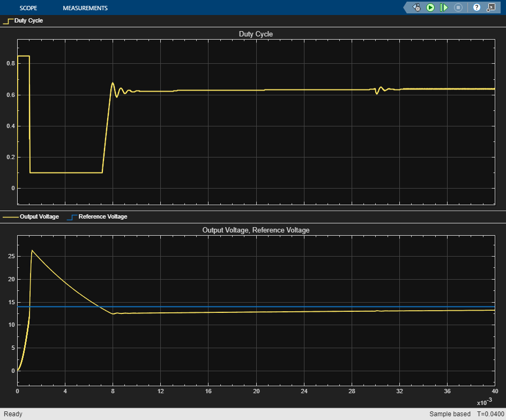Click the yellow Output Voltage line swatch
Viewport: 506px width, 420px height.
[10, 217]
